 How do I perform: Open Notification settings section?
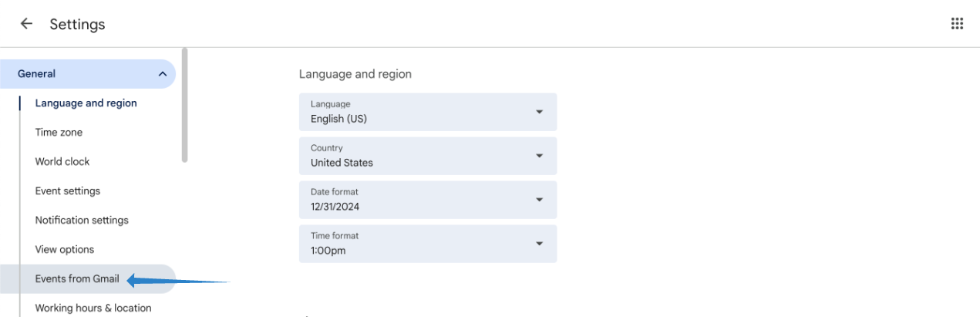click(82, 221)
